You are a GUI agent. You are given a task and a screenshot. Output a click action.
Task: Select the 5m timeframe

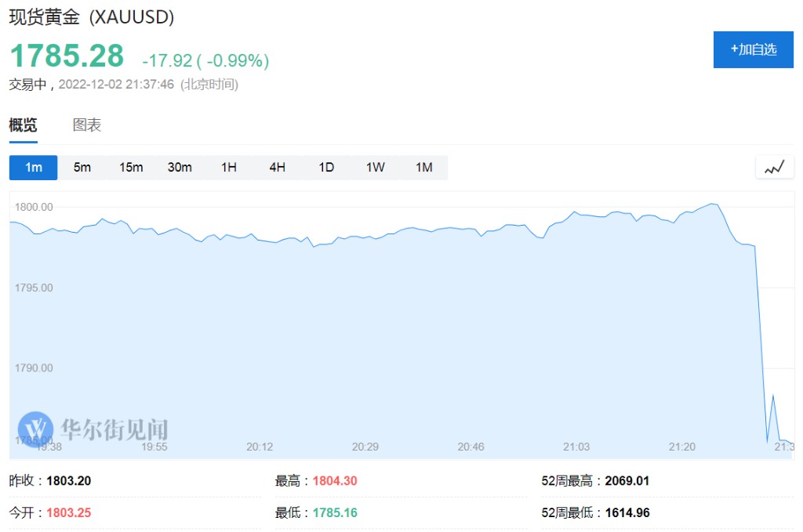[x=82, y=168]
